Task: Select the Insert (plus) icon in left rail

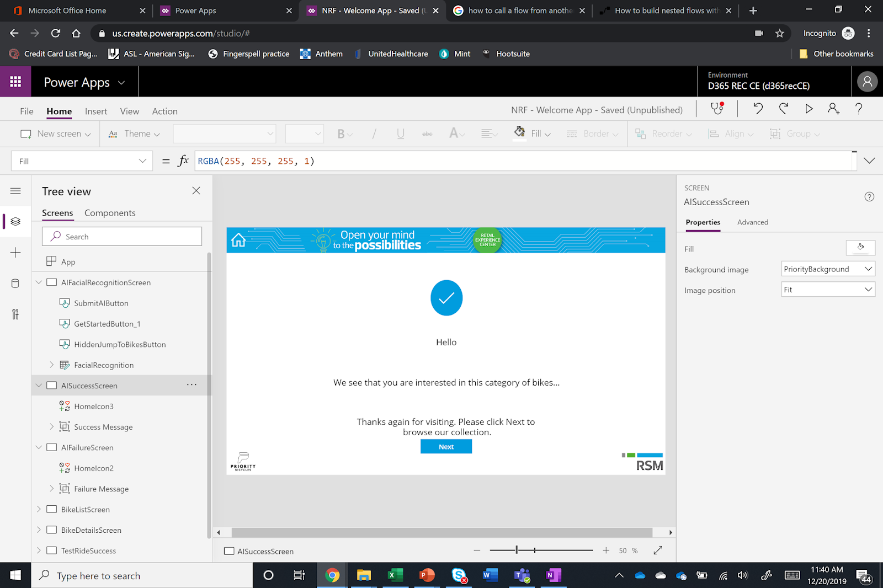Action: point(15,253)
